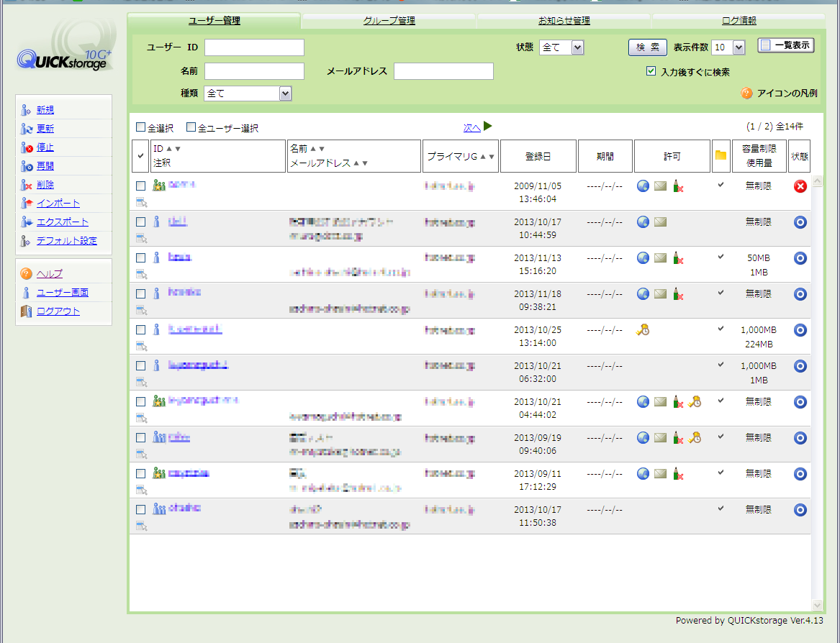Sort メールアドレス column descending arrow
Screen dimensions: 840x643
point(365,163)
